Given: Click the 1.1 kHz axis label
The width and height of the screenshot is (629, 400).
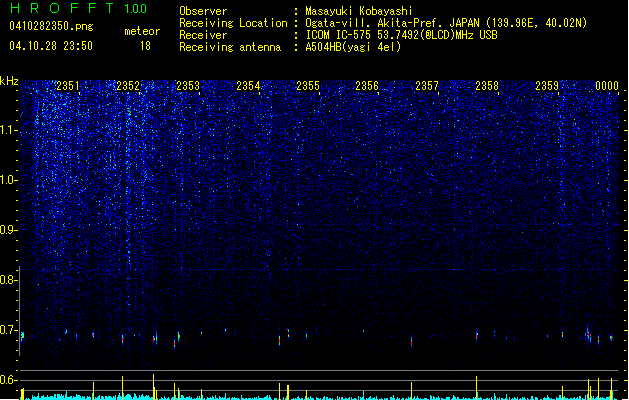Looking at the screenshot, I should point(8,130).
